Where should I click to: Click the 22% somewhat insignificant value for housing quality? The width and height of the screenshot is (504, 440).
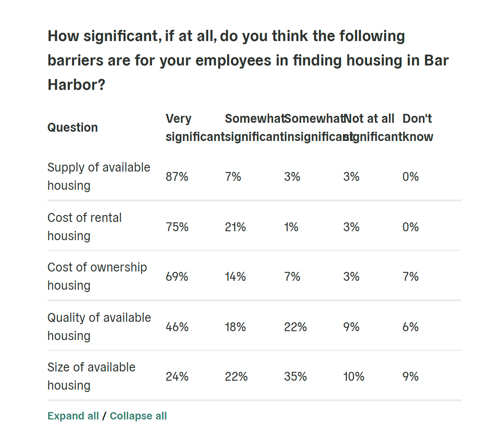point(295,327)
